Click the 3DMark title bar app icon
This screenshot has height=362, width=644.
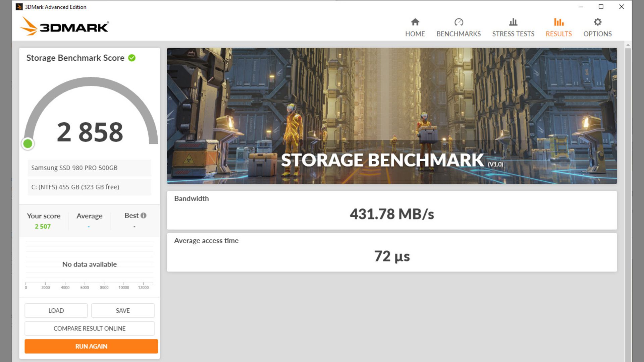19,7
